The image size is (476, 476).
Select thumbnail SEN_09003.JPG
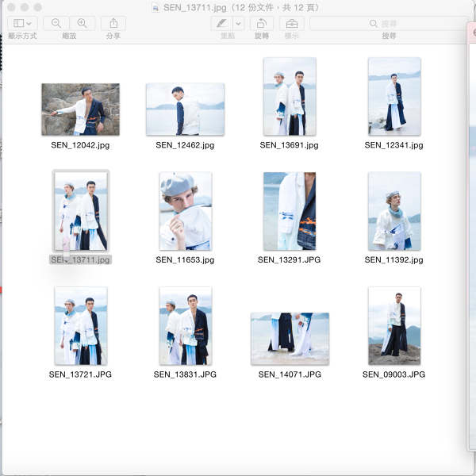[x=394, y=326]
